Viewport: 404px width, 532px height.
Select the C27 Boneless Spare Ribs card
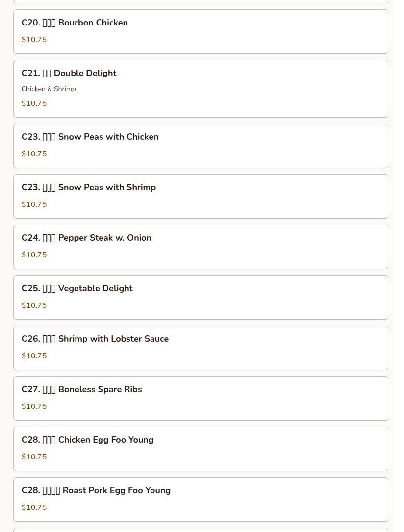tap(201, 399)
